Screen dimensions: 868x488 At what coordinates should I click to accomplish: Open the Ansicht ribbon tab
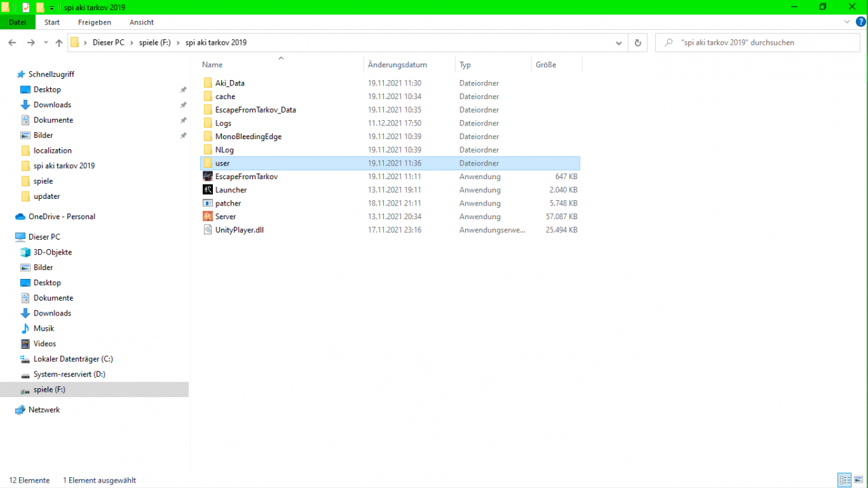141,22
